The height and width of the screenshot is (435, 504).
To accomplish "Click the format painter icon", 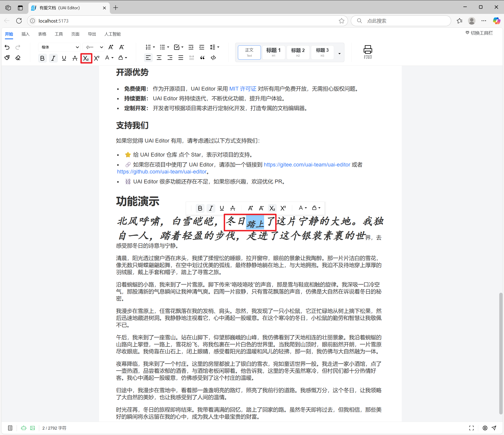I will click(7, 58).
